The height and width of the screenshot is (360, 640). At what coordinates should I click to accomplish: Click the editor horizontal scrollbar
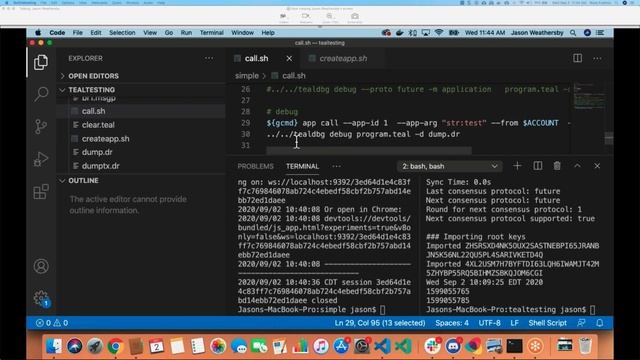coord(369,151)
